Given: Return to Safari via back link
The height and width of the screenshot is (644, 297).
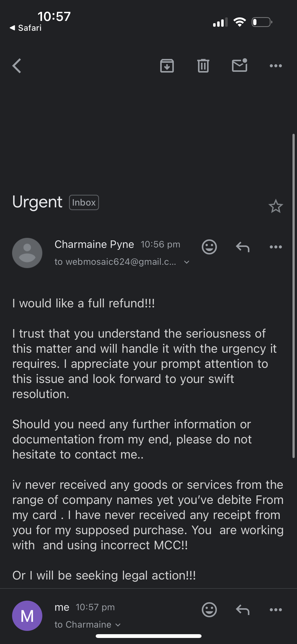Looking at the screenshot, I should [26, 28].
